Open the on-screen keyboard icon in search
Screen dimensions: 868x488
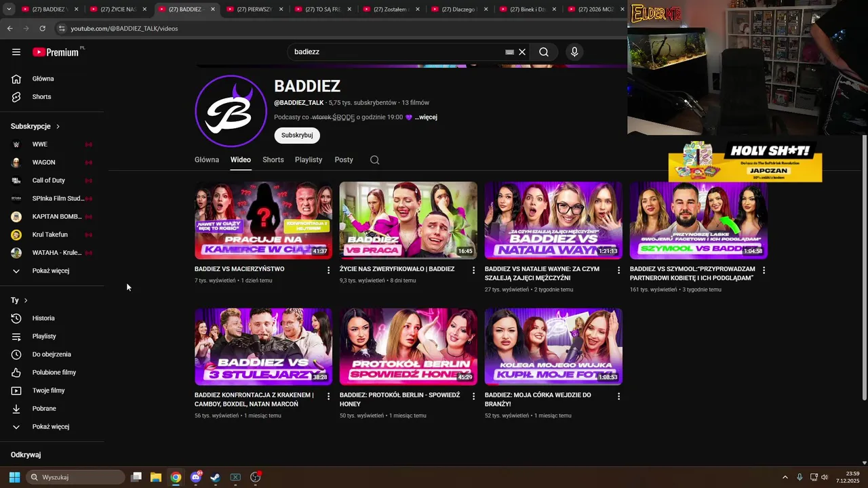(510, 52)
